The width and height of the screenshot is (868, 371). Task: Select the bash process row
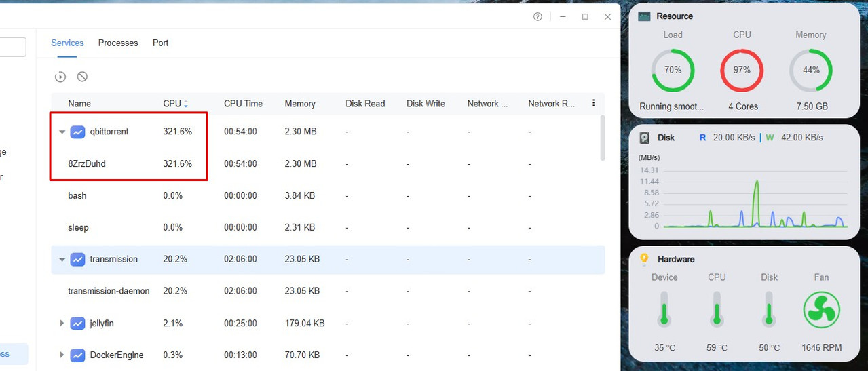point(328,195)
